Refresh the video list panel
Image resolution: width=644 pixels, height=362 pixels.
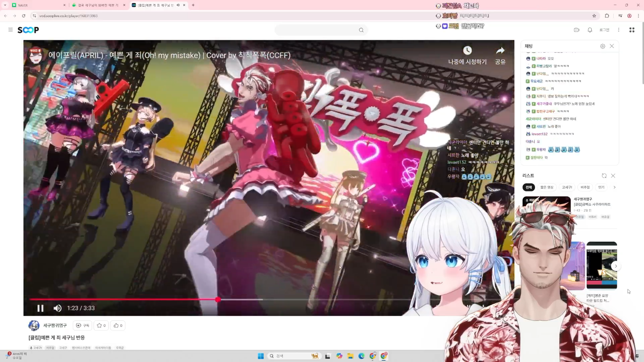pos(604,176)
